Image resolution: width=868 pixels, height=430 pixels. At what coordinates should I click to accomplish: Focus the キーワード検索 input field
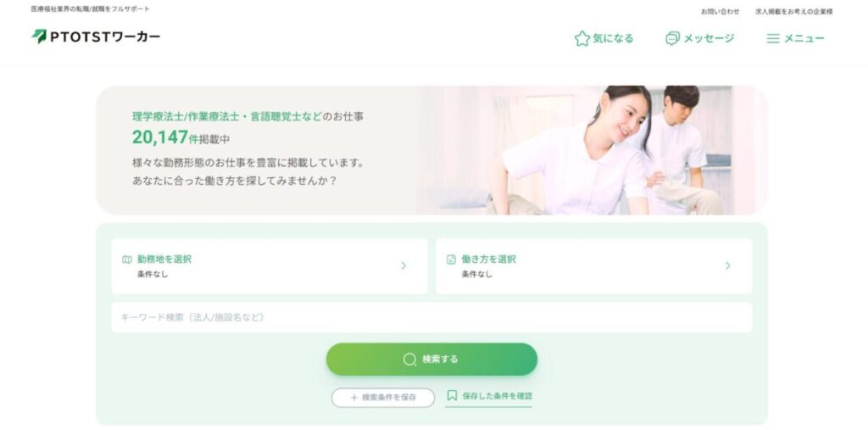pos(431,317)
